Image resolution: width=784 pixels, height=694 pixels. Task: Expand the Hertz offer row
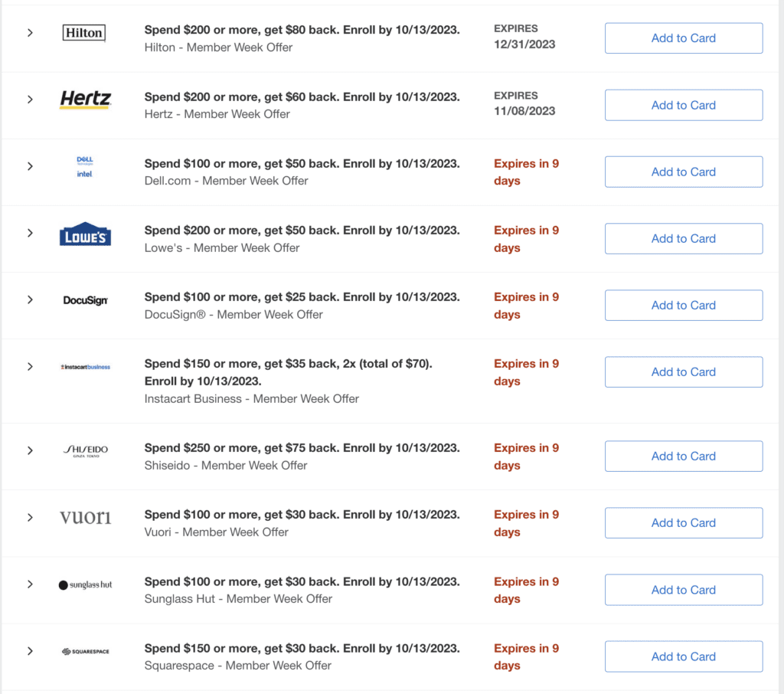(30, 100)
